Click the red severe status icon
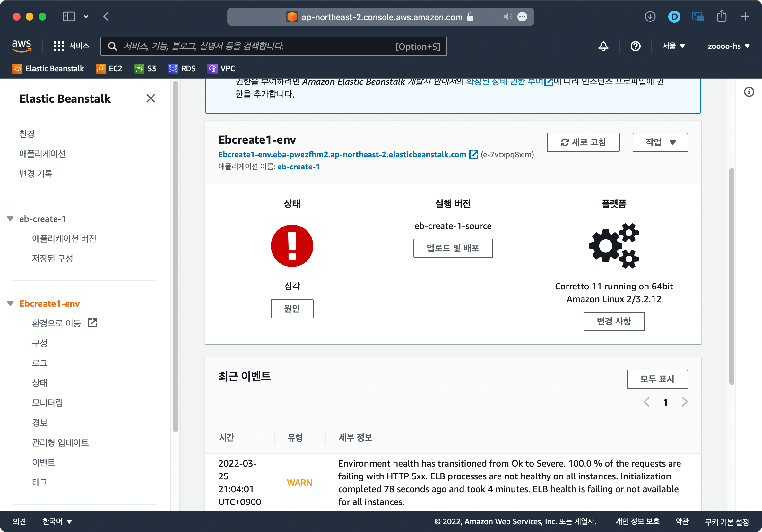Screen dimensions: 762x532 click(292, 246)
